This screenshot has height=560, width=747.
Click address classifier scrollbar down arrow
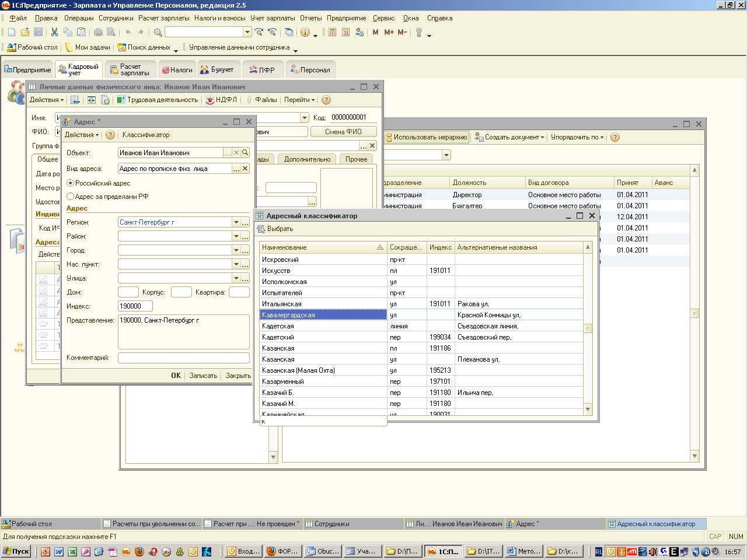coord(588,409)
